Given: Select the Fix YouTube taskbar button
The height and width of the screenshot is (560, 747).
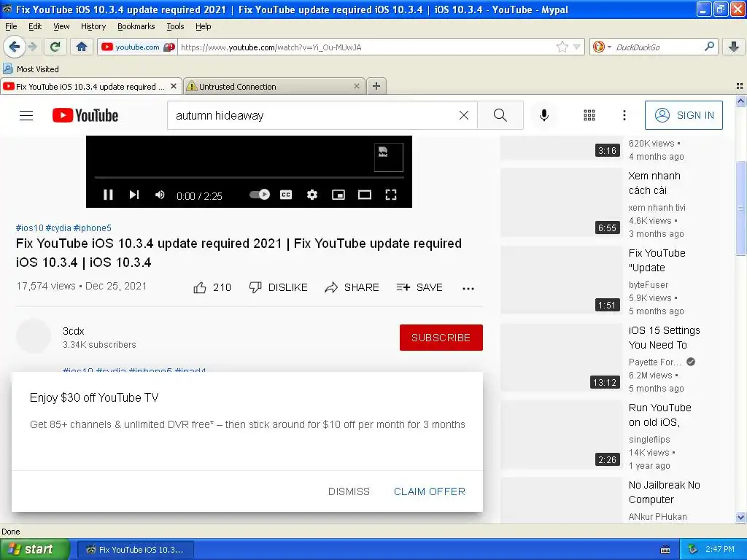Looking at the screenshot, I should click(136, 550).
